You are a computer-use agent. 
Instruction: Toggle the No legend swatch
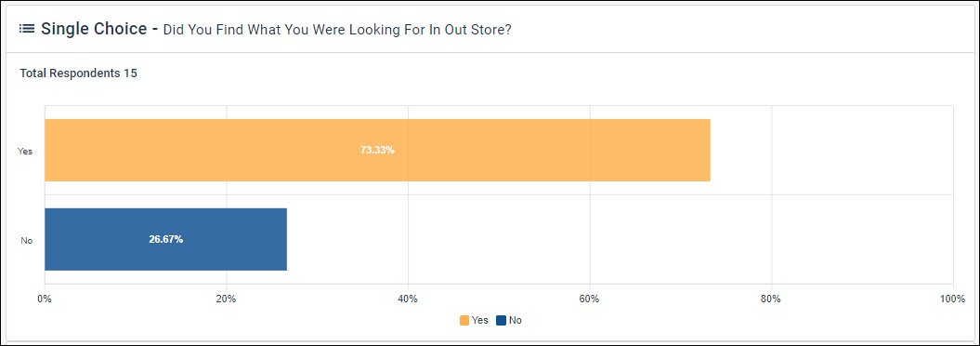pyautogui.click(x=501, y=320)
